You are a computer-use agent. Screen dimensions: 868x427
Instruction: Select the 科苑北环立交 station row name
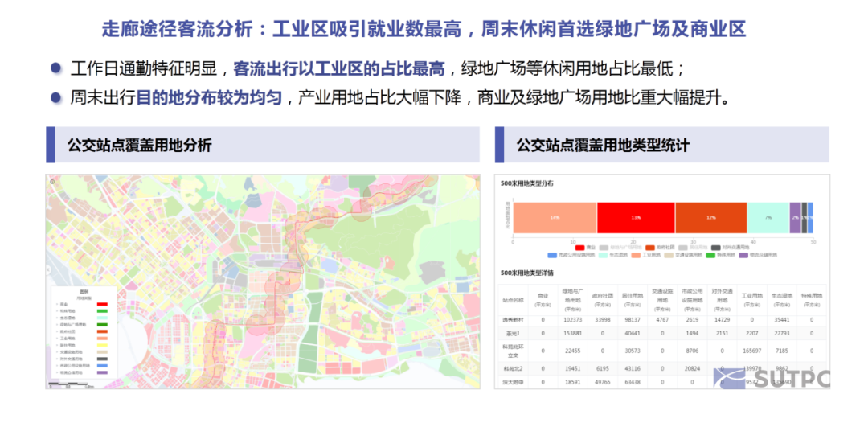click(x=513, y=351)
